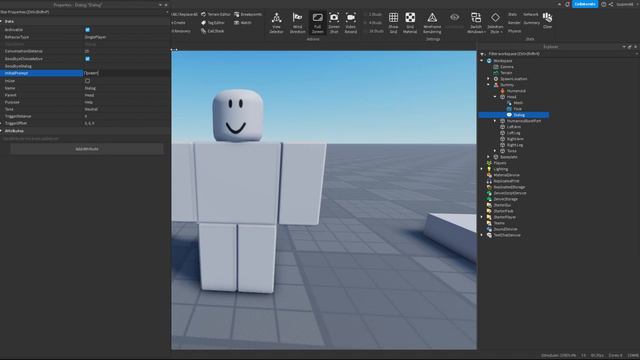Viewport: 640px width, 360px height.
Task: Select the Players service icon
Action: coord(489,163)
